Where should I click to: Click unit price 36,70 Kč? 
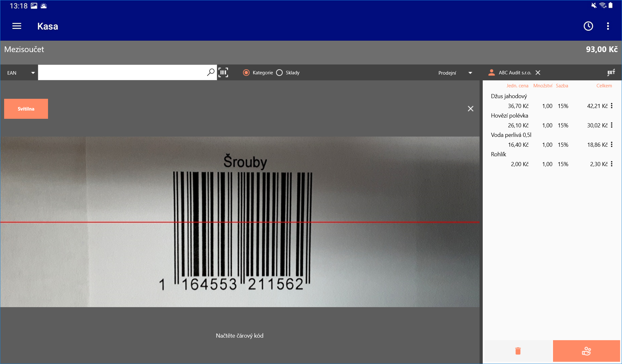tap(518, 106)
